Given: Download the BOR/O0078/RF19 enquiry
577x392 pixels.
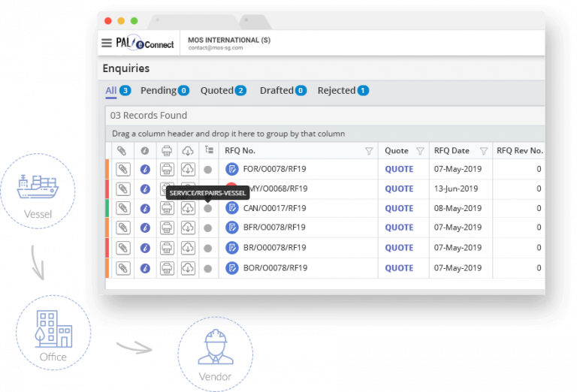Looking at the screenshot, I should (x=188, y=268).
